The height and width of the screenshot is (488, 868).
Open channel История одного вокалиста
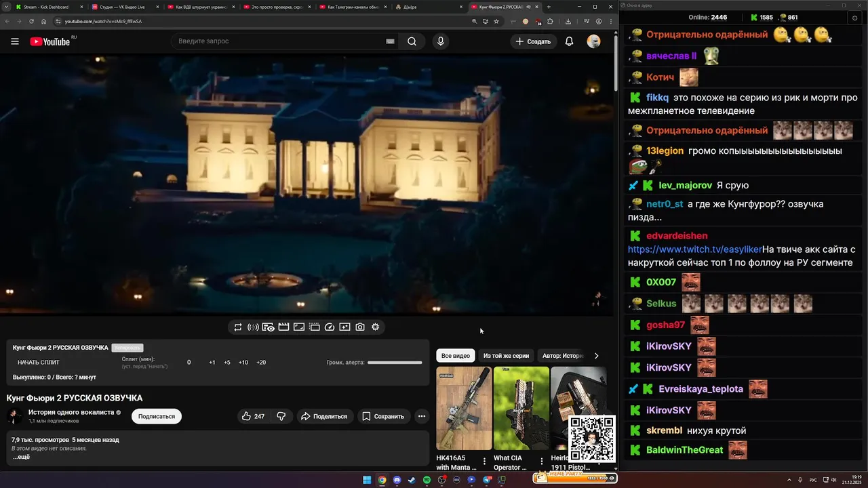coord(71,412)
